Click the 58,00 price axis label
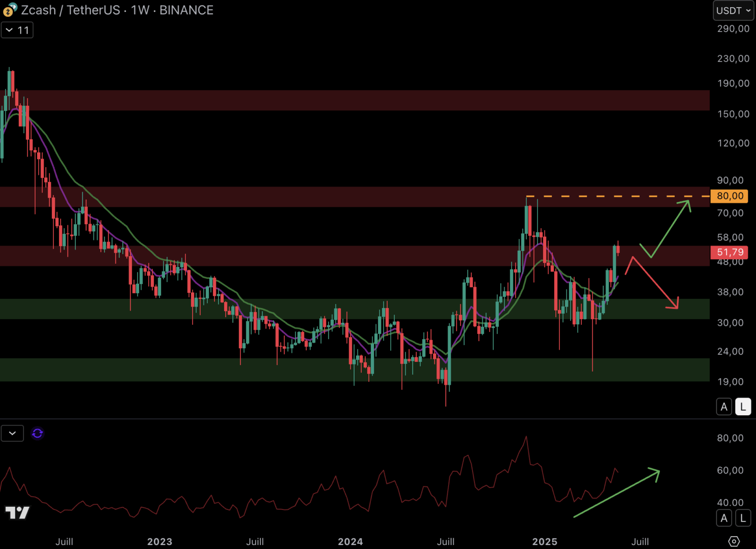The image size is (756, 549). [730, 237]
